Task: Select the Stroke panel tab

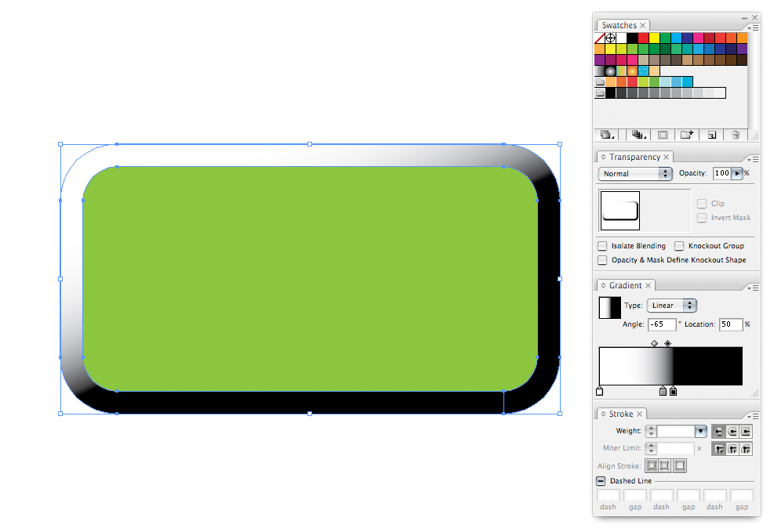Action: click(620, 414)
